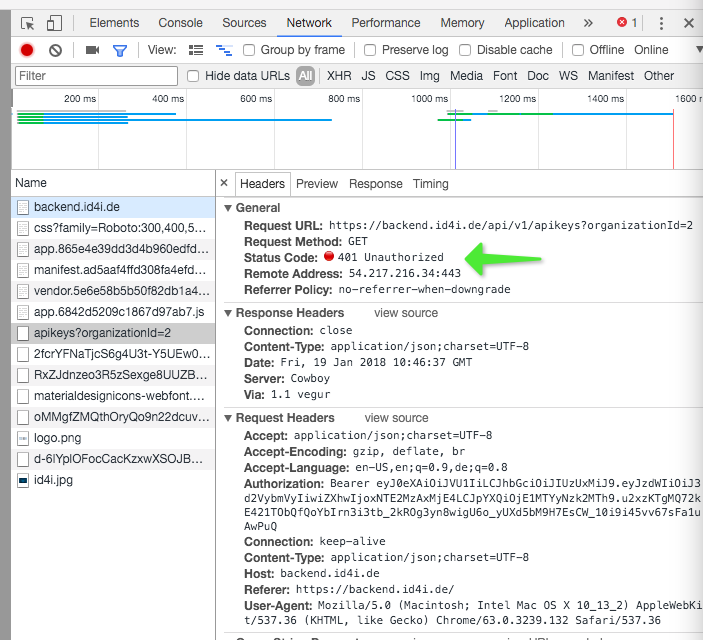The height and width of the screenshot is (640, 703).
Task: Show the Response detail tab
Action: coord(376,184)
